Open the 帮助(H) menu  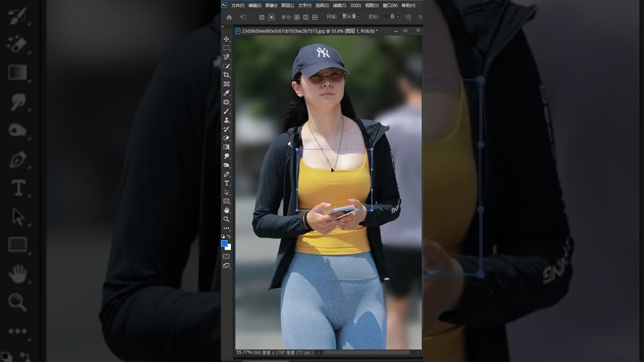tap(409, 6)
